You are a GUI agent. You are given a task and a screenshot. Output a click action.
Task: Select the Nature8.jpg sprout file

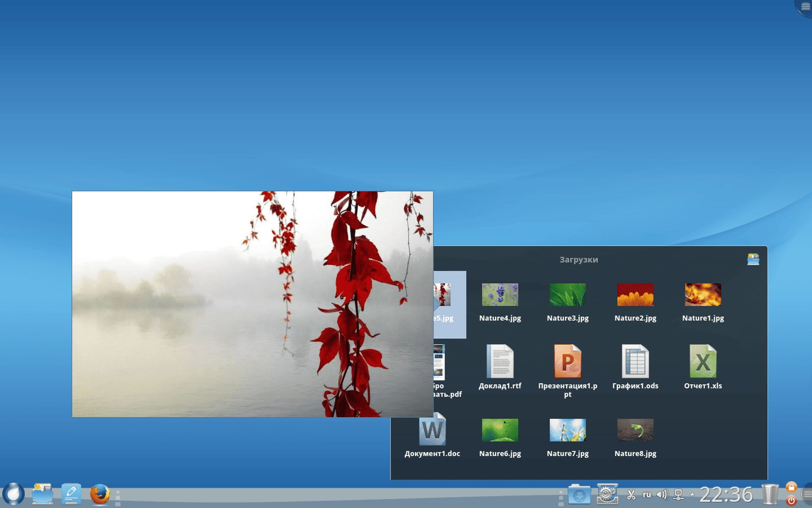[x=635, y=438]
